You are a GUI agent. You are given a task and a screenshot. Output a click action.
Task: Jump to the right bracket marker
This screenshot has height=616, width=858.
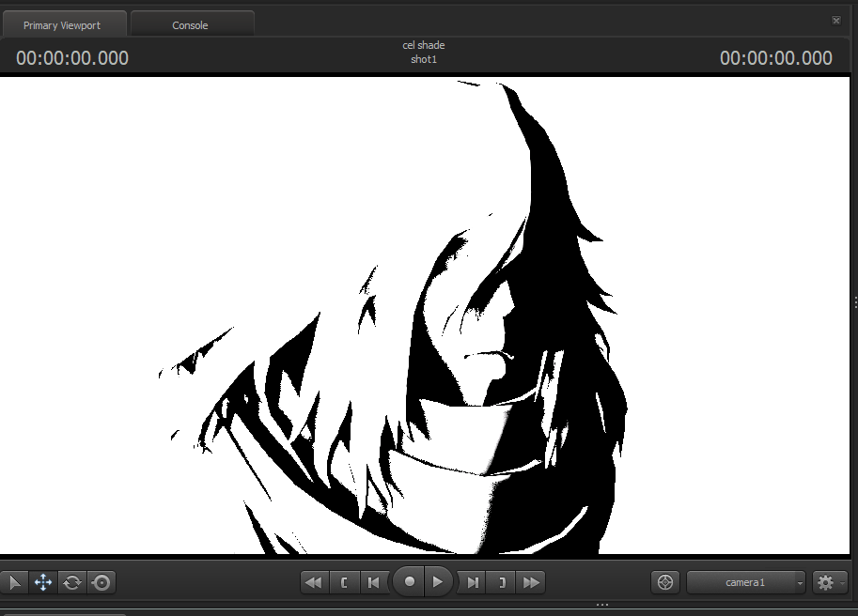click(x=502, y=582)
